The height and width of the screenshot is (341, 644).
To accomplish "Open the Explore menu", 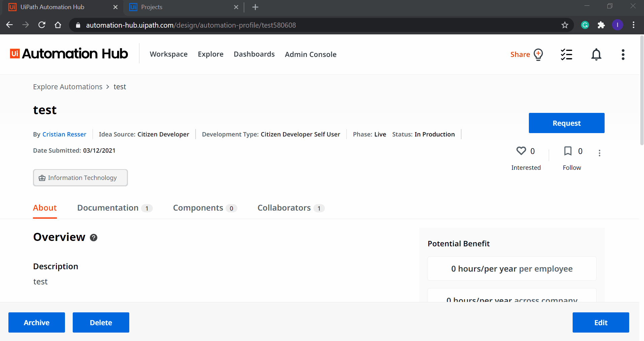I will click(211, 54).
